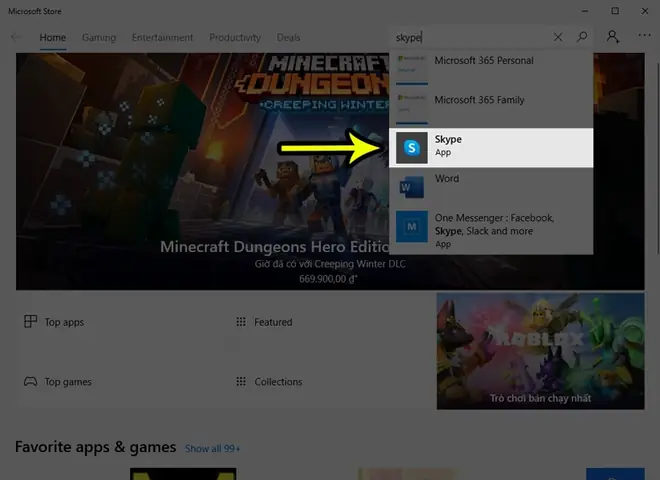Click the Featured dots icon

pos(241,322)
